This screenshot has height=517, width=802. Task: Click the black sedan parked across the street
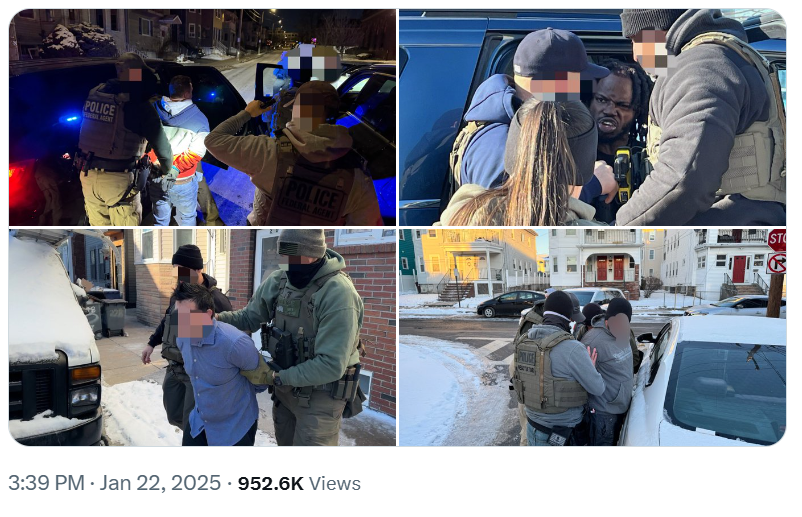510,304
